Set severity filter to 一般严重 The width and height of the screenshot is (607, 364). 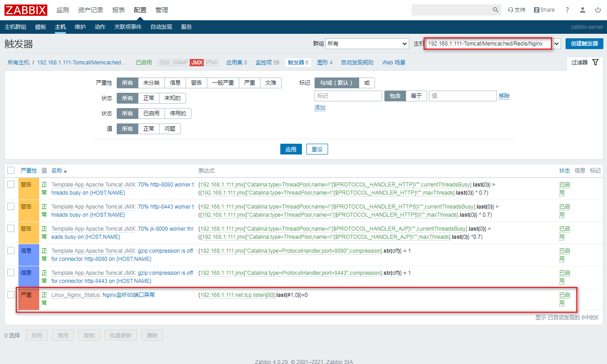point(223,83)
